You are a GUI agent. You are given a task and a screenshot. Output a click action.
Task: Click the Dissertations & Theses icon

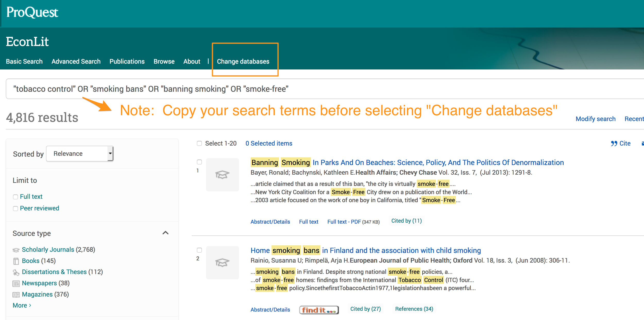click(x=16, y=272)
